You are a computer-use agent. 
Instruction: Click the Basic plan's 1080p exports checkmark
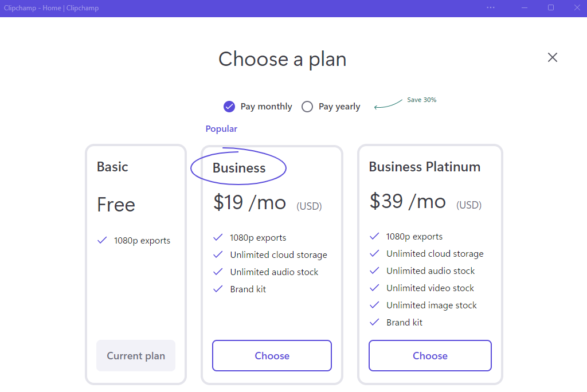[102, 241]
